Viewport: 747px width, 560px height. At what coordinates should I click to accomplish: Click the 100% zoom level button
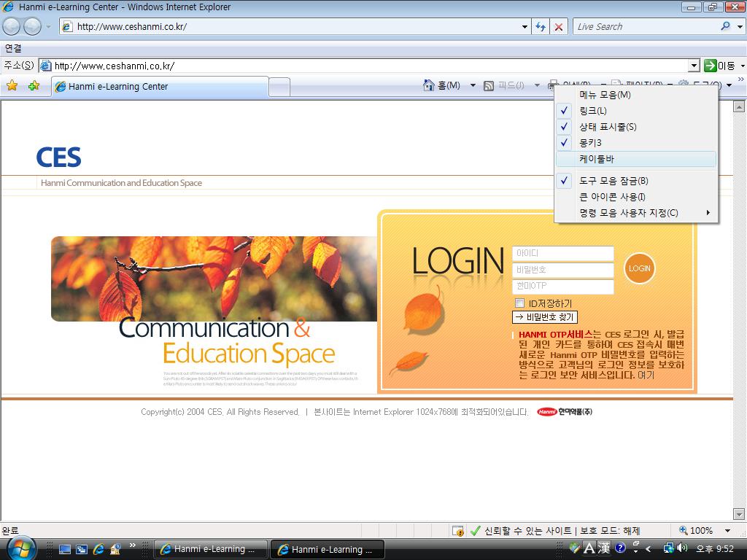pos(696,531)
